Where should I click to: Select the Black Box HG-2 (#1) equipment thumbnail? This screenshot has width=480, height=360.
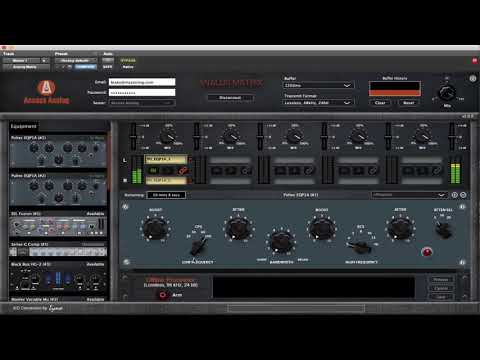click(x=59, y=277)
